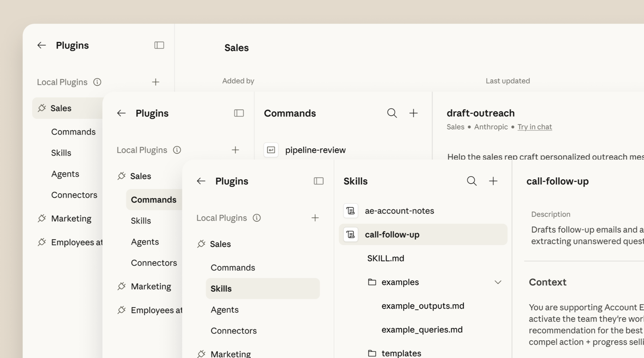The image size is (644, 358).
Task: Select Marketing in front window sidebar
Action: click(231, 354)
